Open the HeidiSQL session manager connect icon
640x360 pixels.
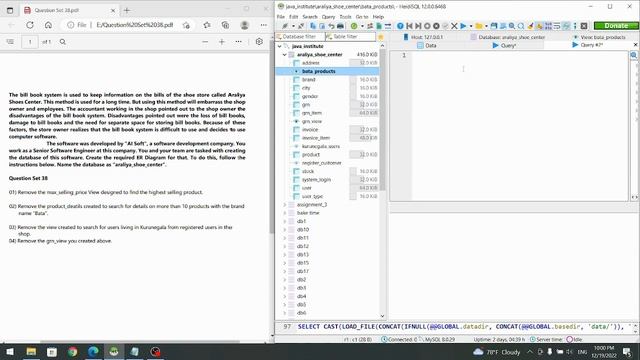[285, 26]
